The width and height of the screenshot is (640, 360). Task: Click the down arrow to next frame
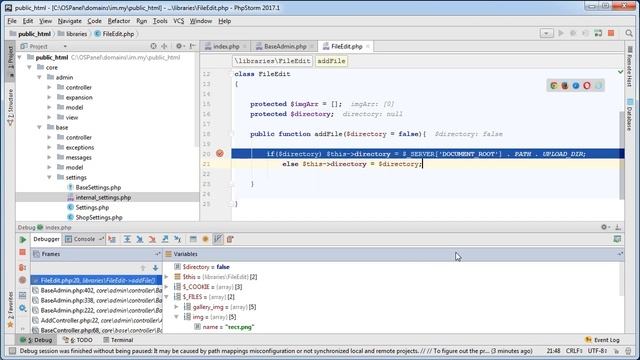(156, 268)
